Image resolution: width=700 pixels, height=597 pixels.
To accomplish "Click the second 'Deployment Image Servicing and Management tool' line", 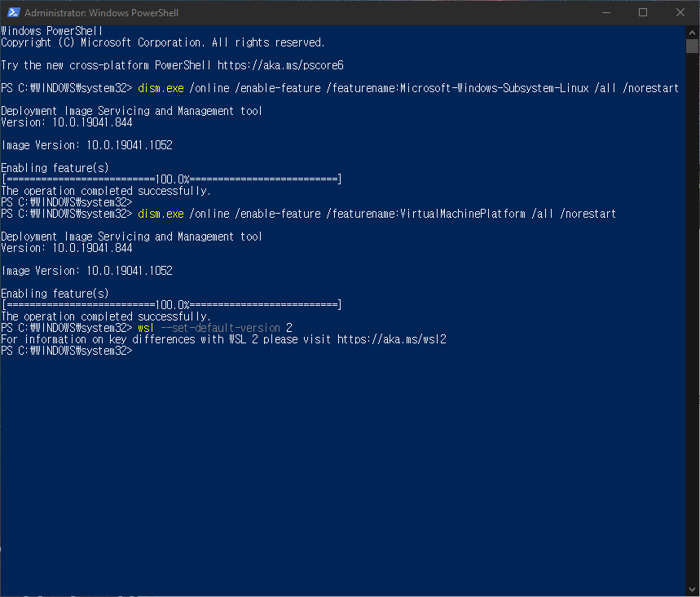I will (131, 237).
